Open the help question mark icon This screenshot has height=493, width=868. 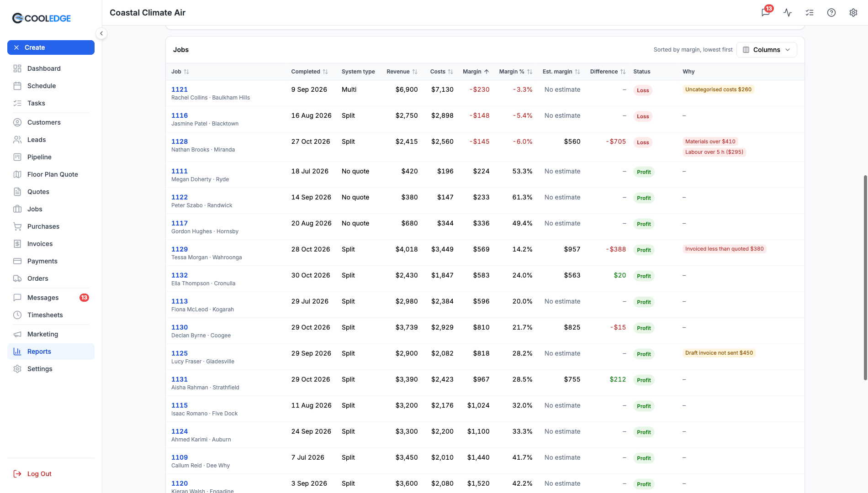pos(831,12)
